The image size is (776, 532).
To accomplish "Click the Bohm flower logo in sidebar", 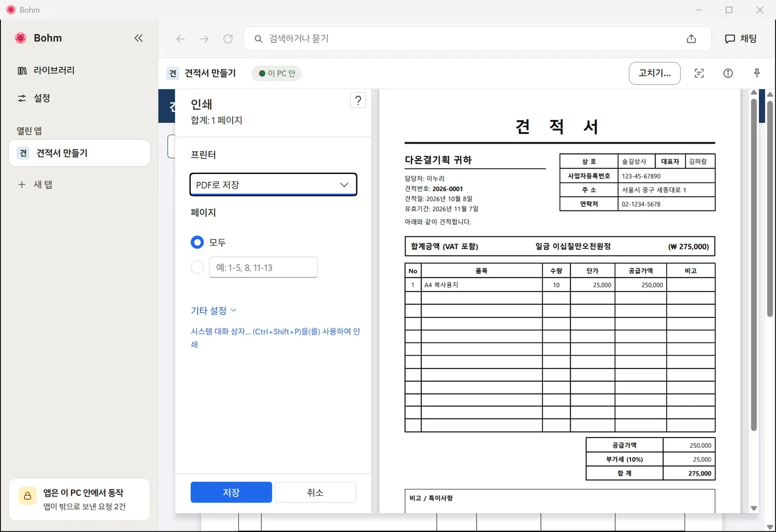I will click(x=21, y=38).
